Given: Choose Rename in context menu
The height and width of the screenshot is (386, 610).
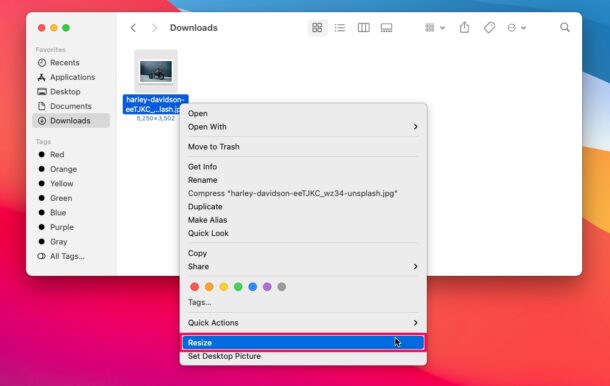Looking at the screenshot, I should point(302,180).
